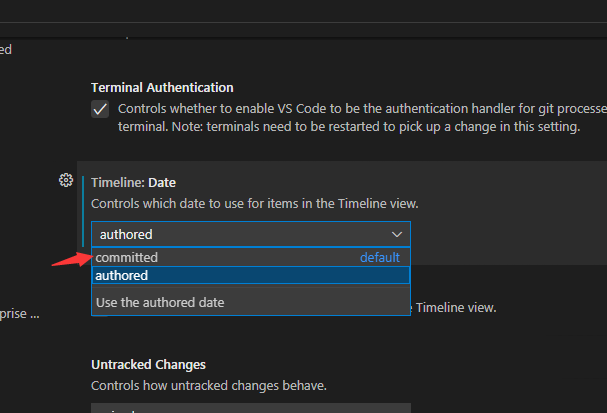Click the "Timeline: Date" setting title
The height and width of the screenshot is (413, 607).
click(133, 183)
